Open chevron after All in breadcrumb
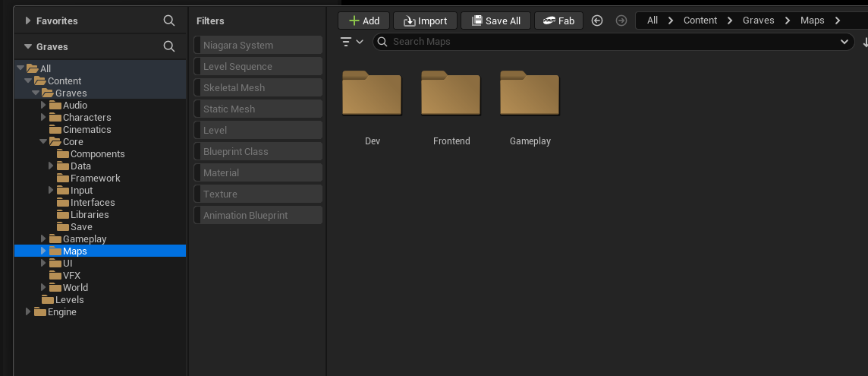The image size is (868, 376). click(x=671, y=21)
